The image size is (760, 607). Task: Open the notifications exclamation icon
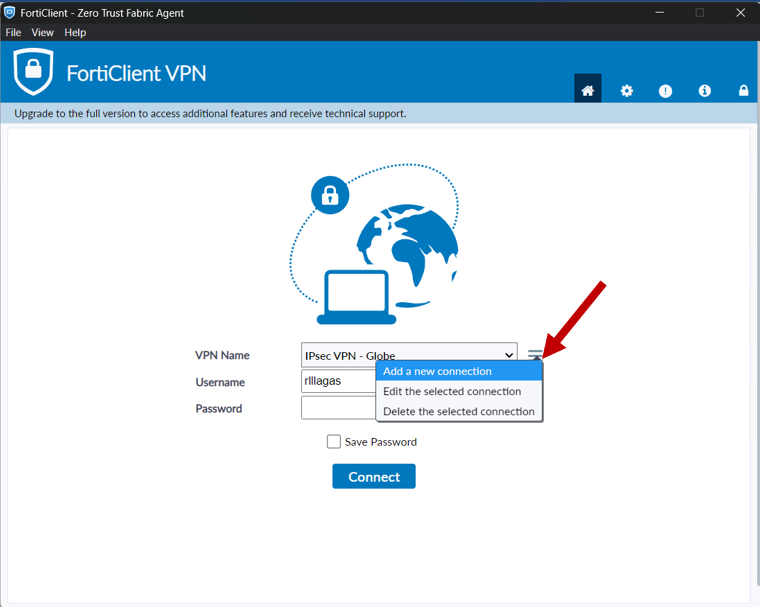[x=665, y=91]
